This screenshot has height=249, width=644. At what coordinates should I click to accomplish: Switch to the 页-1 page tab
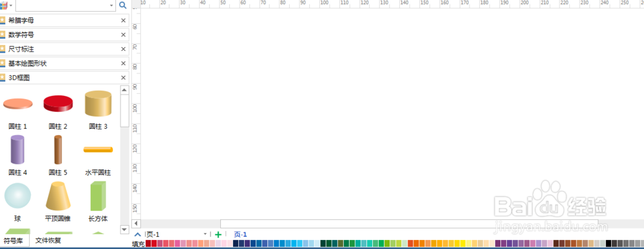(x=240, y=235)
